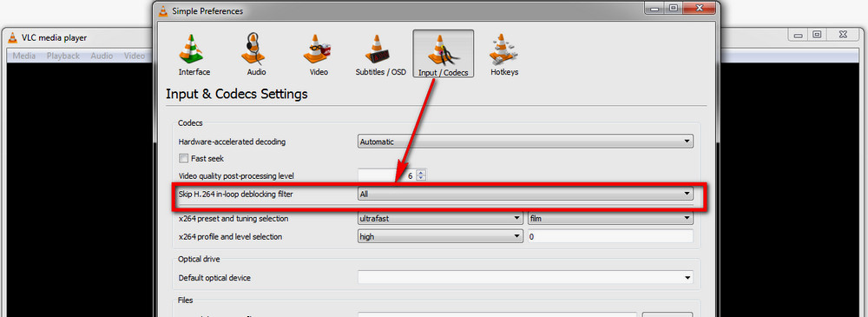This screenshot has height=317, width=868.
Task: Decrease video quality post-processing level
Action: (x=421, y=178)
